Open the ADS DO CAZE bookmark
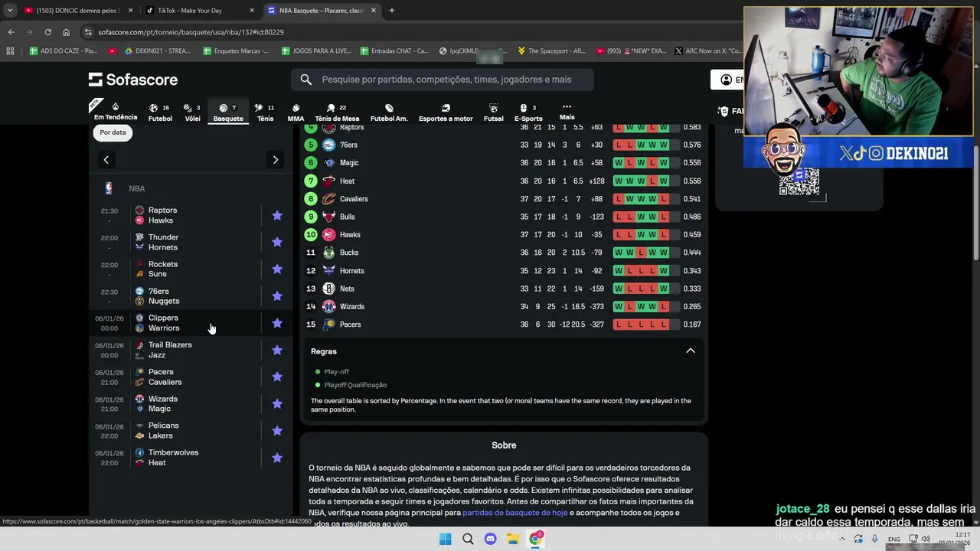980x551 pixels. click(64, 51)
